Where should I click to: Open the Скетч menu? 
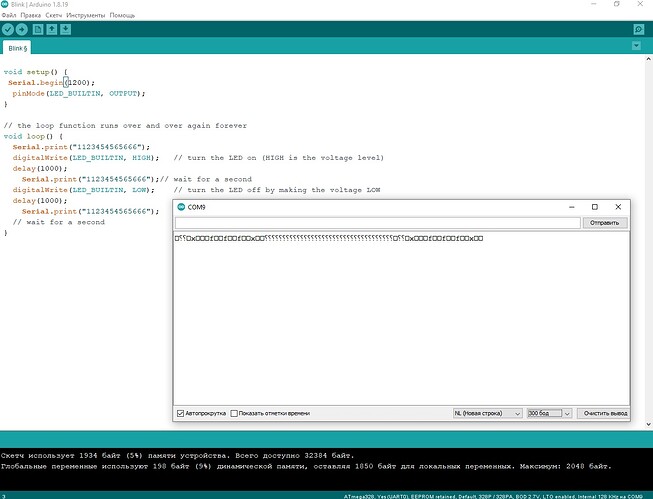[x=54, y=15]
